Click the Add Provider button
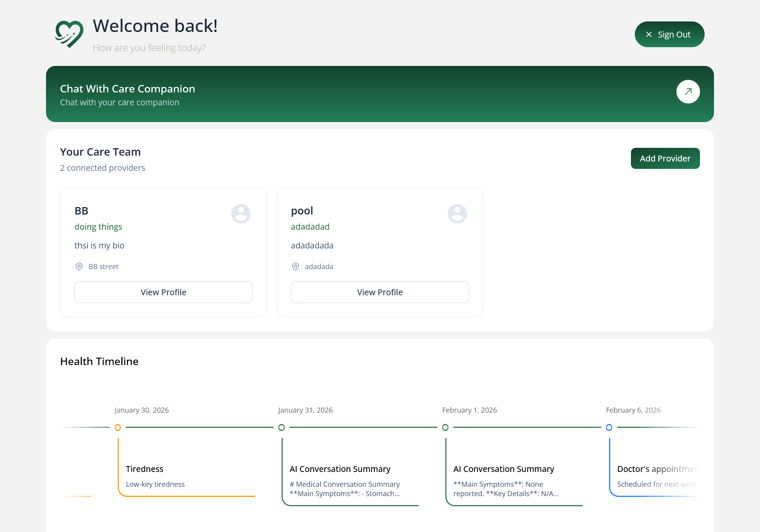Viewport: 760px width, 532px height. tap(665, 158)
